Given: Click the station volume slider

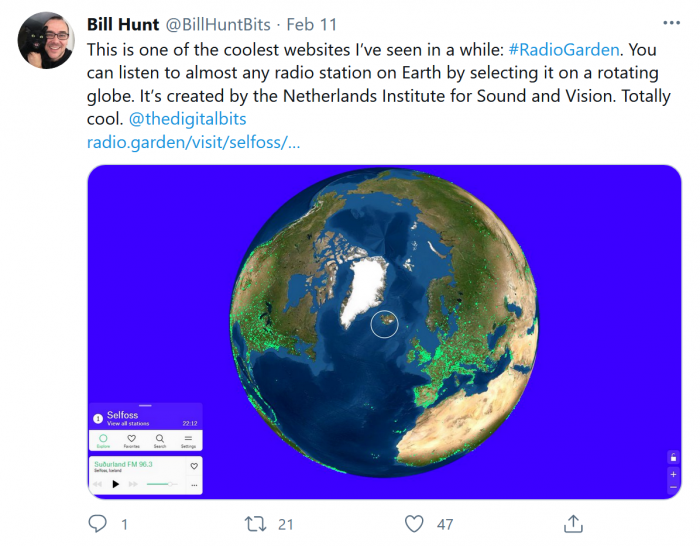Looking at the screenshot, I should pyautogui.click(x=162, y=484).
